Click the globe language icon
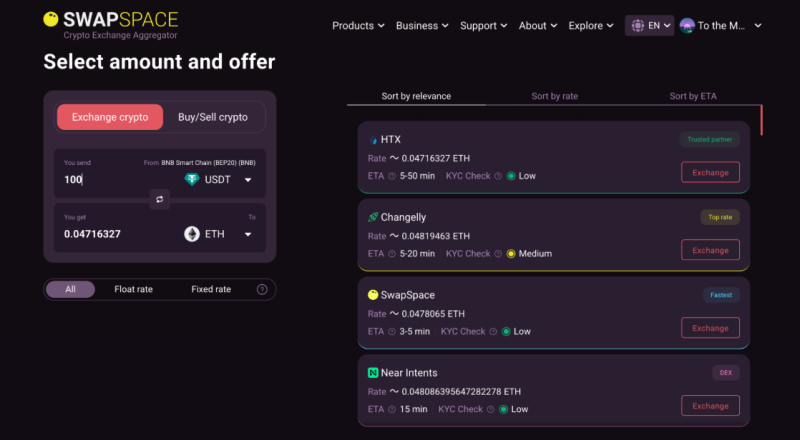 point(638,25)
